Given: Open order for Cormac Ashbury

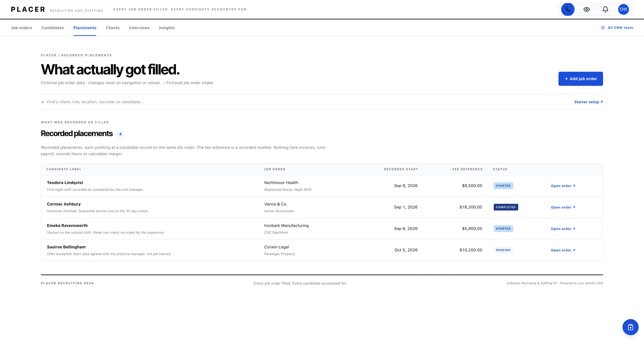Looking at the screenshot, I should point(563,207).
